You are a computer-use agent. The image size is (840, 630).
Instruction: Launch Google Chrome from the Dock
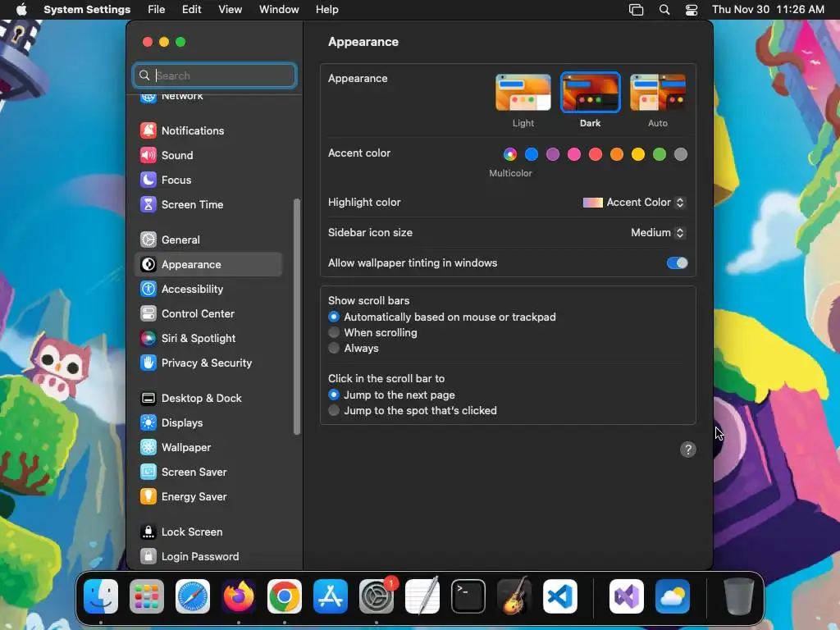coord(285,596)
